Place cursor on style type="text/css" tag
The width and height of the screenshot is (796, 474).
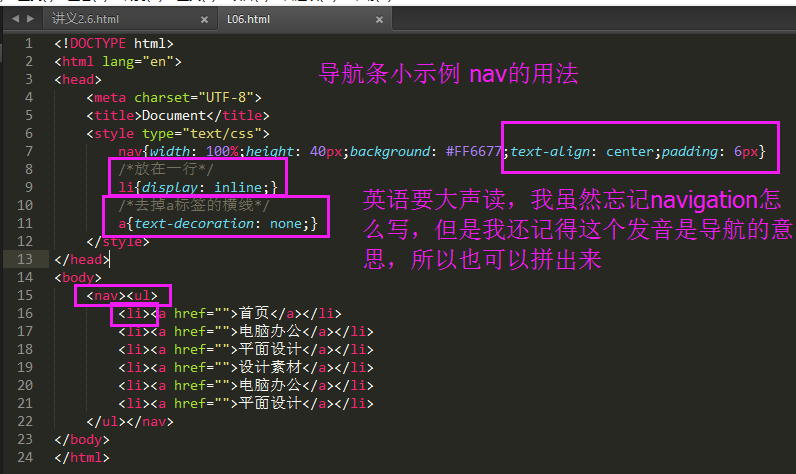pyautogui.click(x=178, y=133)
